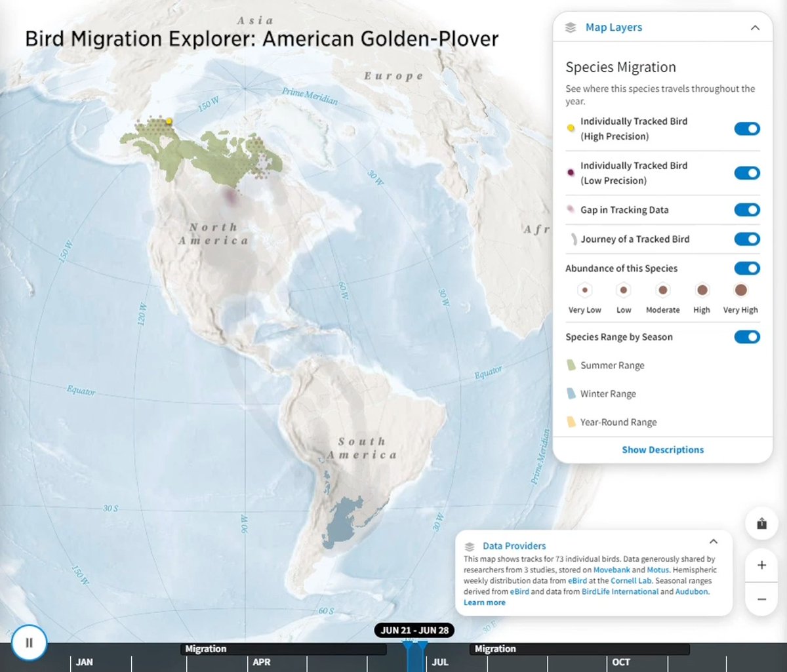Screen dimensions: 787x672
Task: Click the yellow tracked bird dot on map
Action: point(169,121)
